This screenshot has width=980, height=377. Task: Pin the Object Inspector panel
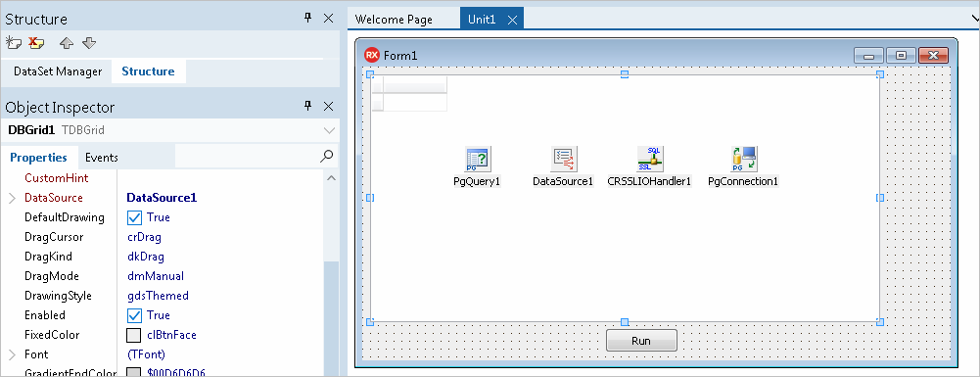307,107
